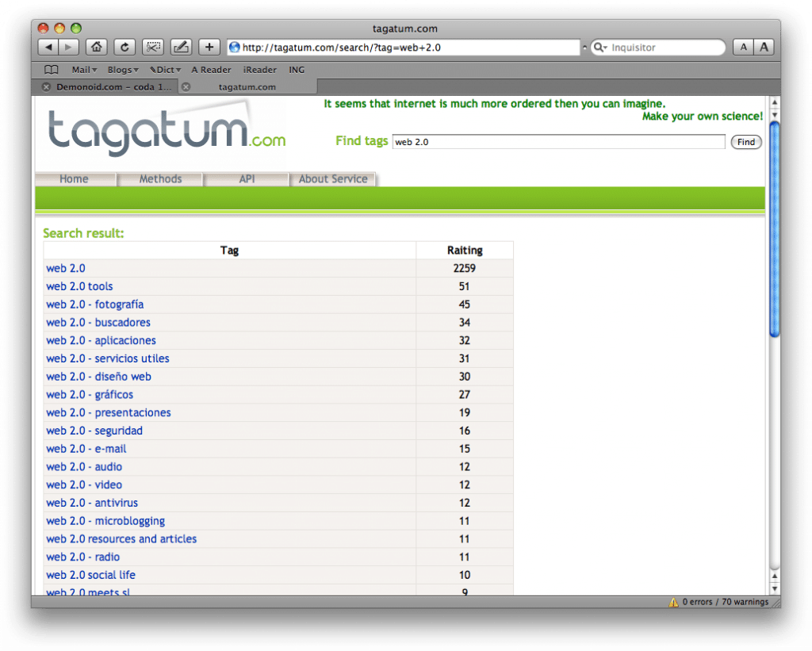Open 'web 2.0 - buscadores' link

pyautogui.click(x=98, y=323)
